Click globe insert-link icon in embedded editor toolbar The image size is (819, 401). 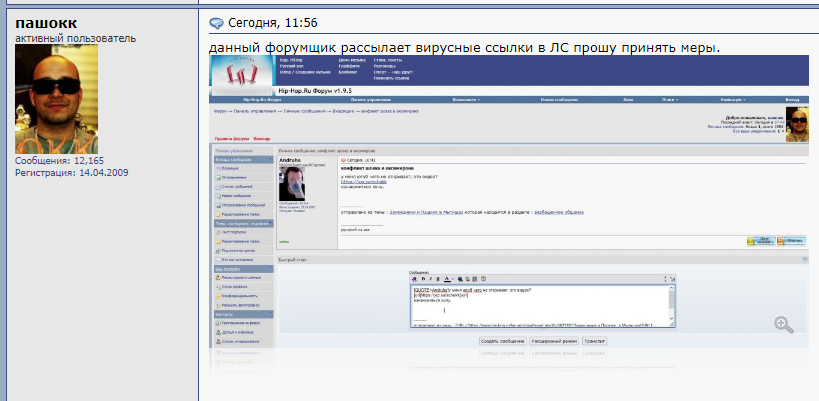462,279
